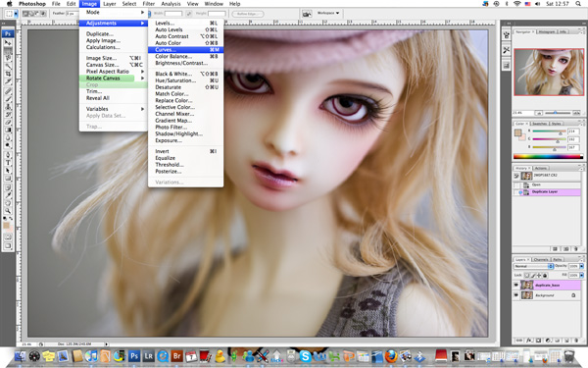
Task: Hide the Background layer with its eye
Action: (516, 295)
